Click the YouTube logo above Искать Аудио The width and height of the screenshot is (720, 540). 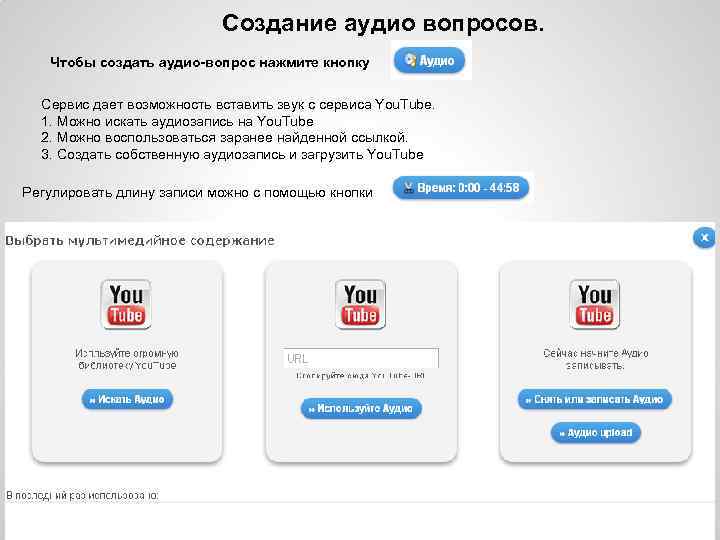pyautogui.click(x=126, y=304)
